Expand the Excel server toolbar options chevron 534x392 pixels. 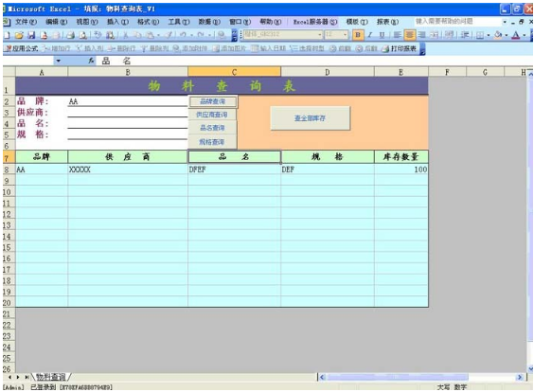pyautogui.click(x=422, y=49)
